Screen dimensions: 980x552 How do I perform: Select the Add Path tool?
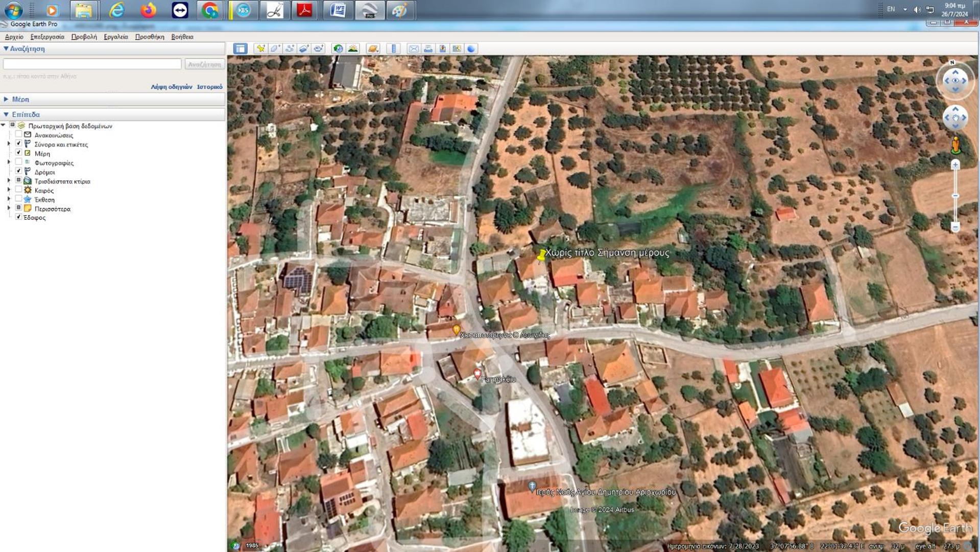coord(290,49)
